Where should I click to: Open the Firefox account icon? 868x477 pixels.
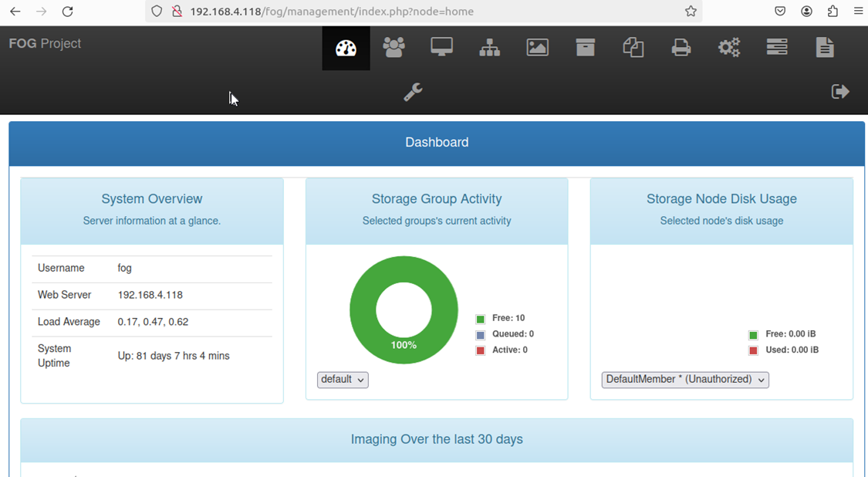click(x=806, y=11)
